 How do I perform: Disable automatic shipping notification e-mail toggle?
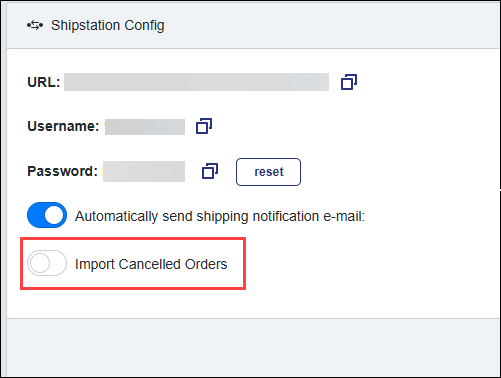[x=47, y=215]
